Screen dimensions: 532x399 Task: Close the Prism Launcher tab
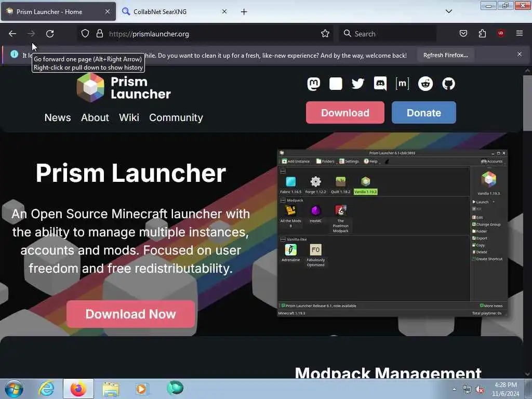107,11
